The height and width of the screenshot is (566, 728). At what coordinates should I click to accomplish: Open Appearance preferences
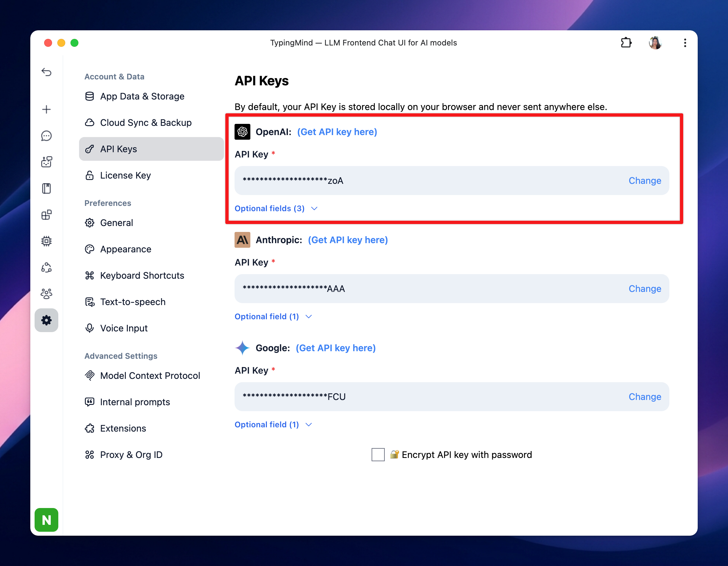(x=151, y=249)
